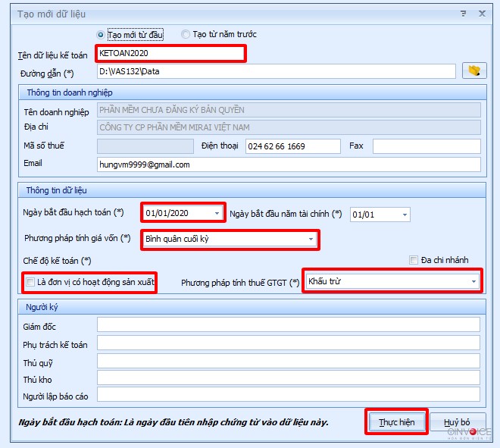Open the 'Ngày bắt đầu hạch toán' date dropdown
Image resolution: width=500 pixels, height=448 pixels.
217,214
